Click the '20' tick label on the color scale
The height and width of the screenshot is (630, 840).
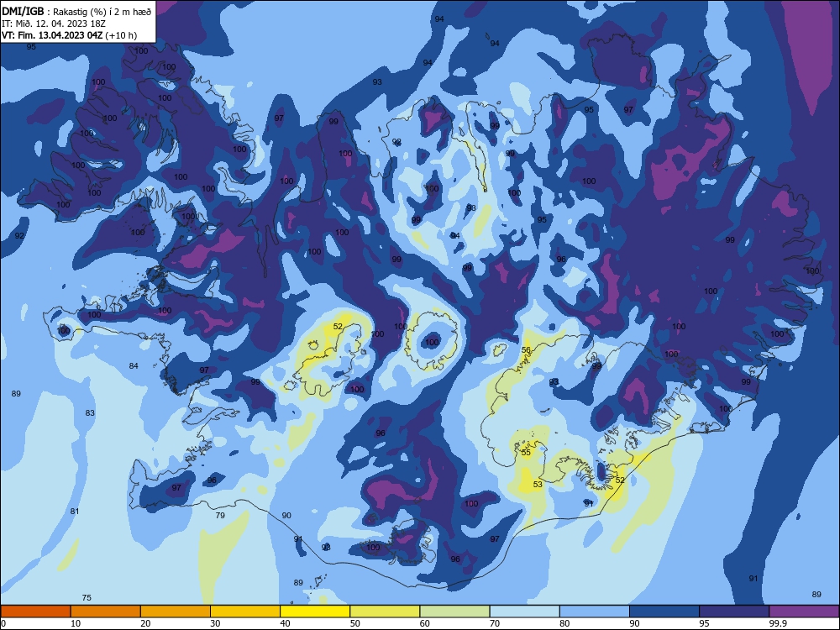point(145,623)
